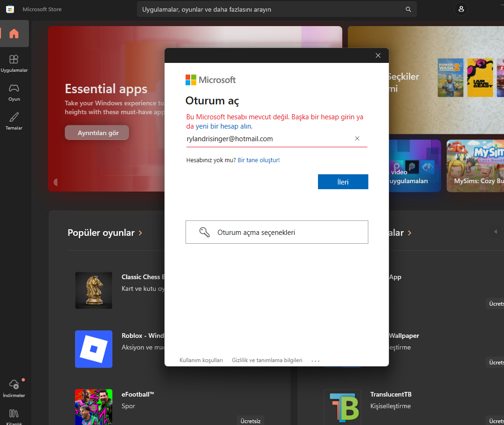
Task: Close the sign-in dialog
Action: [378, 55]
